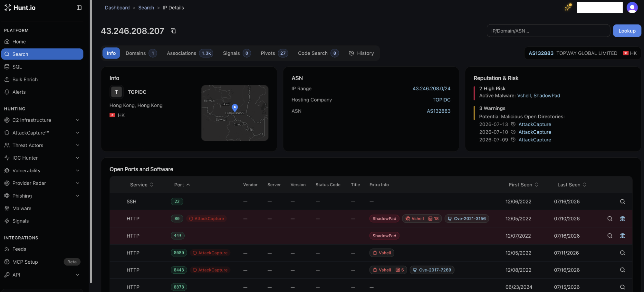The image size is (644, 292).
Task: Collapse the sidebar panel
Action: tap(79, 8)
